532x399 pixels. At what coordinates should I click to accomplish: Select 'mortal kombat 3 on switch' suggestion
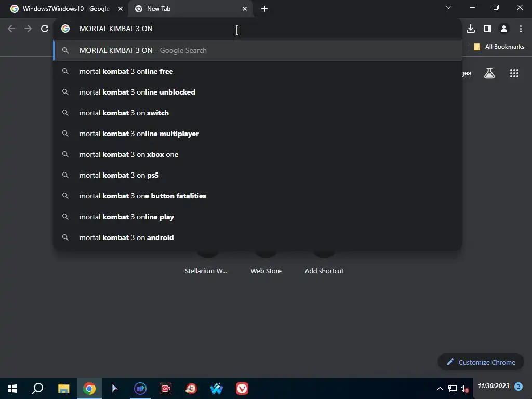258,113
